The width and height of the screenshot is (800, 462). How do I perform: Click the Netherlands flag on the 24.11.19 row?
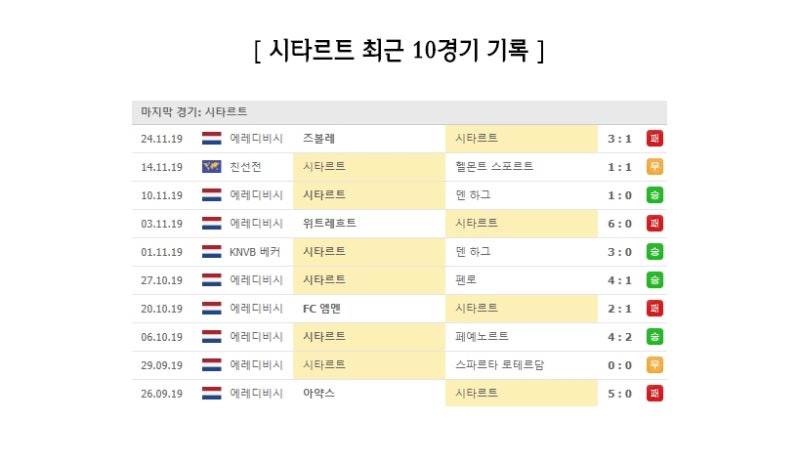(212, 139)
